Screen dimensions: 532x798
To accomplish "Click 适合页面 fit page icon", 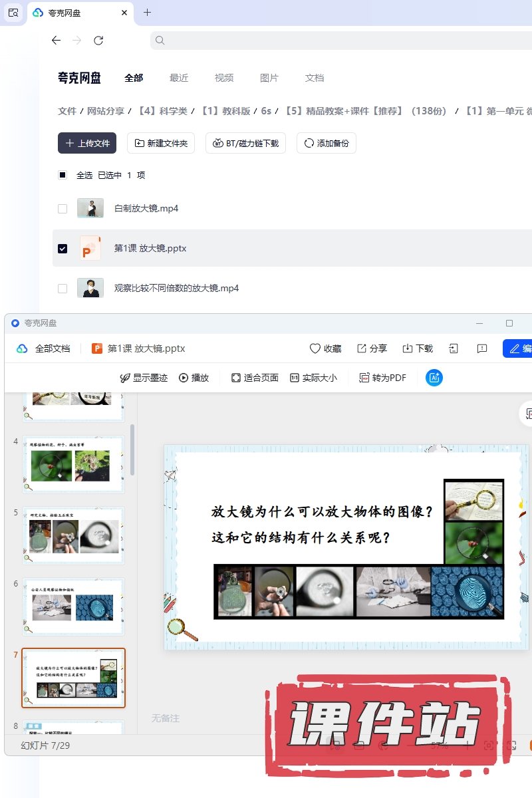I will pos(236,378).
